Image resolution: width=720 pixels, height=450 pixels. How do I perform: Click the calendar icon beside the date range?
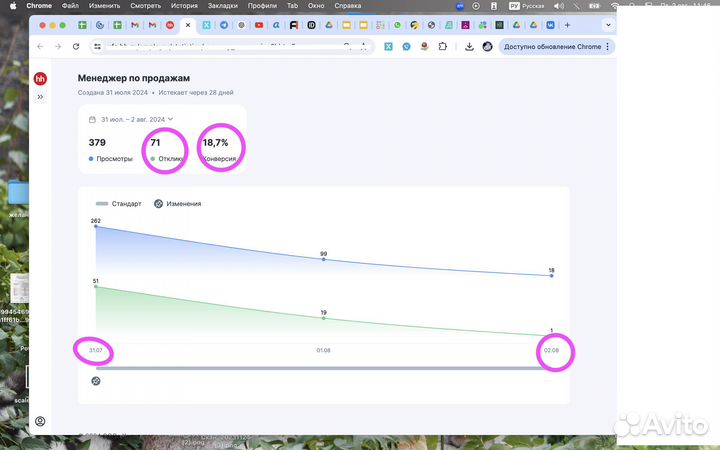pyautogui.click(x=92, y=119)
